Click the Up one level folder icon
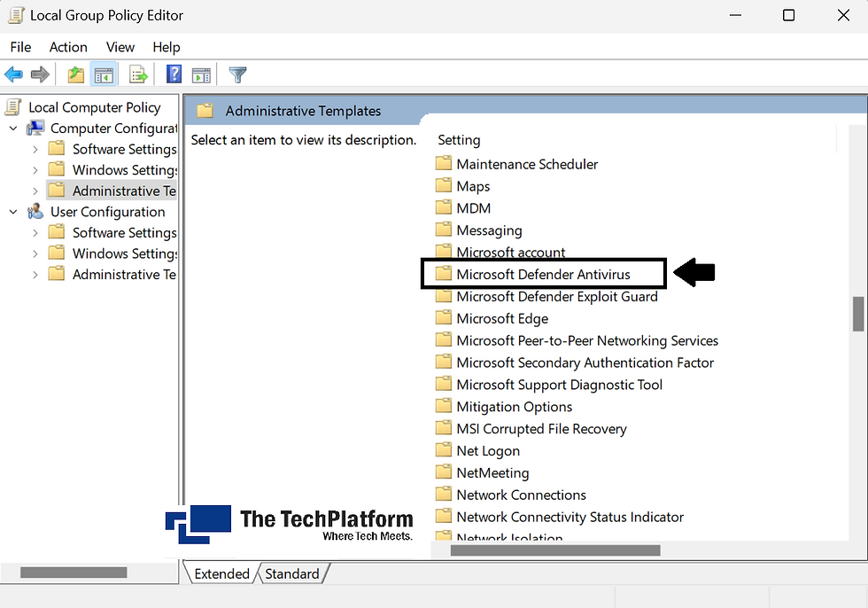Viewport: 868px width, 608px height. click(x=76, y=74)
